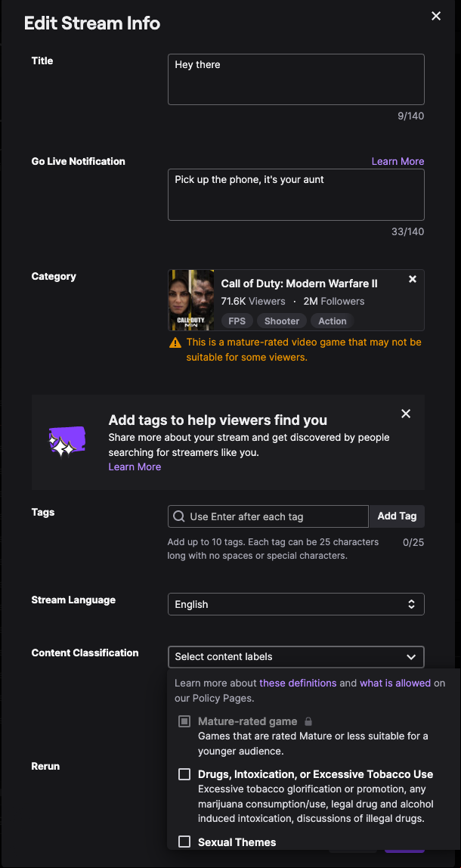
Task: Click the search magnifier icon in Tags
Action: (x=179, y=516)
